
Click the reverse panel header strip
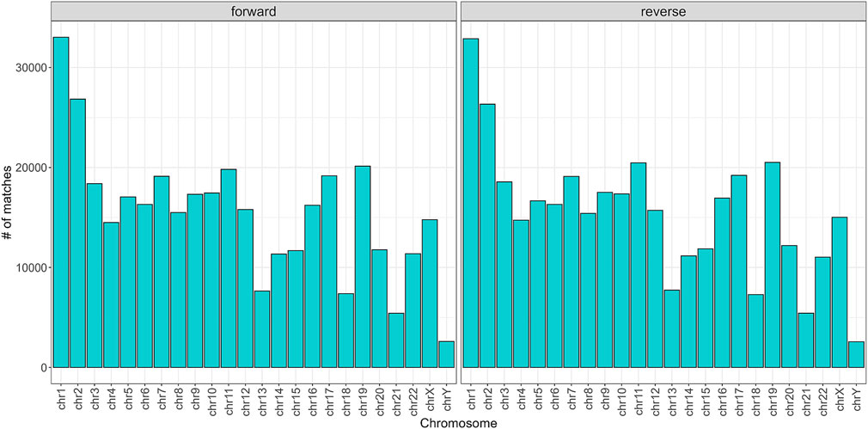662,10
